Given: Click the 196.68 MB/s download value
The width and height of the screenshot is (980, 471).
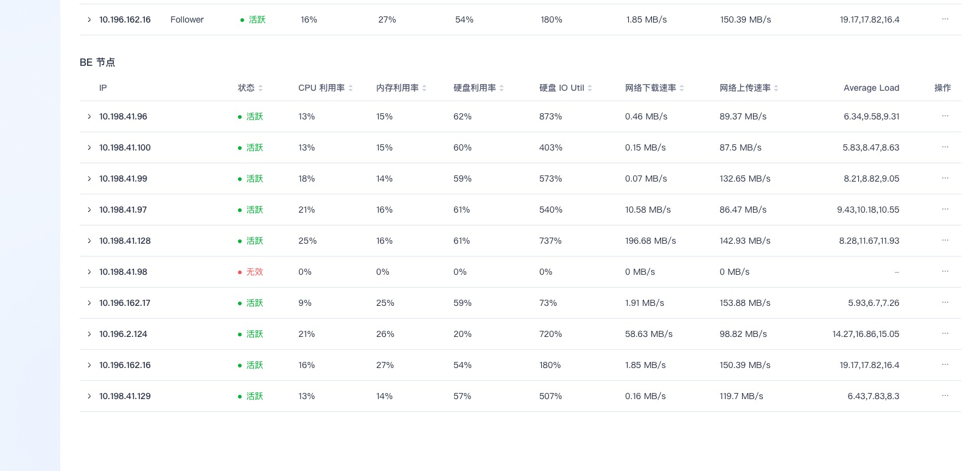Looking at the screenshot, I should [650, 241].
